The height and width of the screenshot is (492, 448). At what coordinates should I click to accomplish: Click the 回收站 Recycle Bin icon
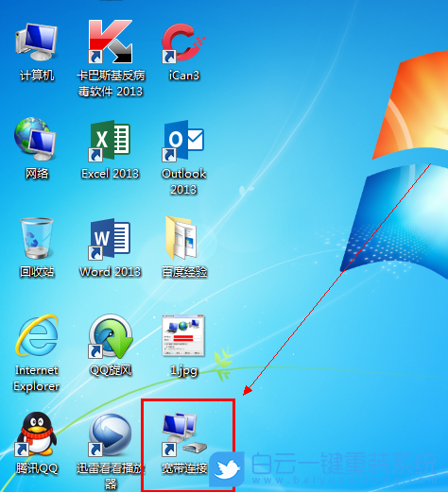(x=37, y=238)
